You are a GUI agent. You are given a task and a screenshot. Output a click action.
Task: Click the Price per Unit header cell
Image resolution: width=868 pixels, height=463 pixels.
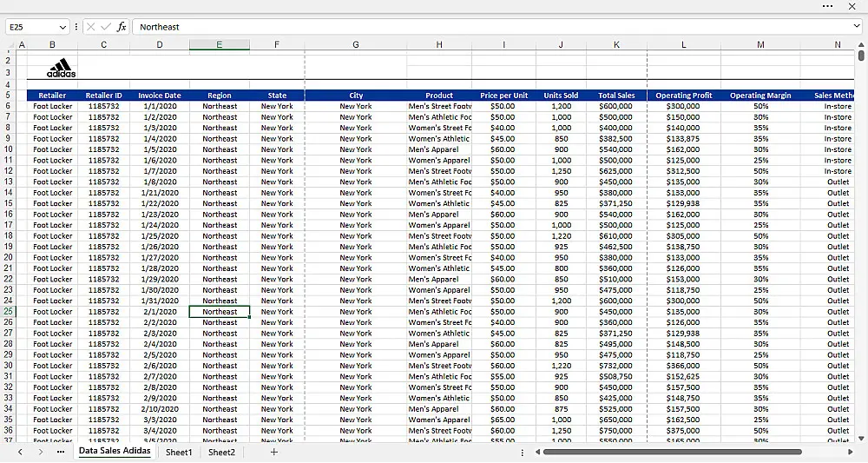503,96
